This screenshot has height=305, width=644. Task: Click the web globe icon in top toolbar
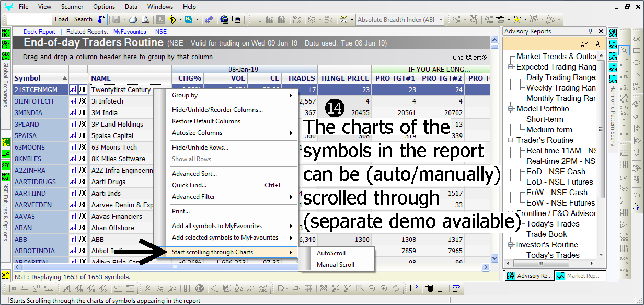click(x=224, y=19)
